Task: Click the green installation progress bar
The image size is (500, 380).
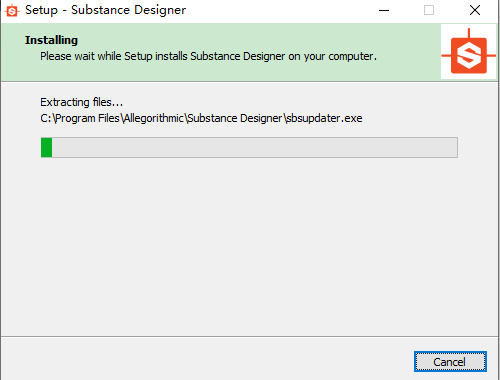Action: click(x=249, y=147)
